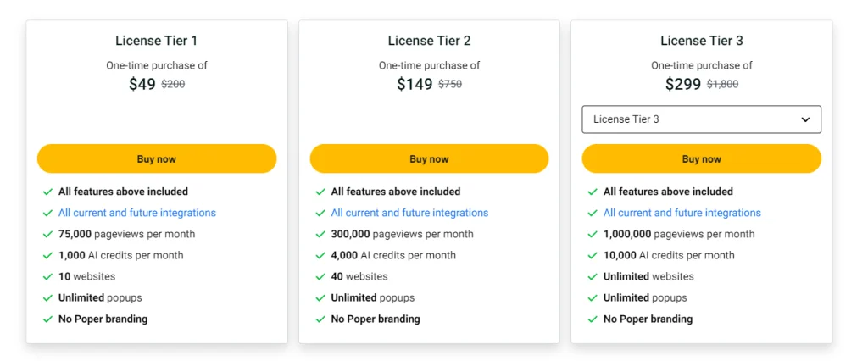This screenshot has width=868, height=361.
Task: Click the dropdown chevron arrow in Tier 3
Action: tap(805, 119)
